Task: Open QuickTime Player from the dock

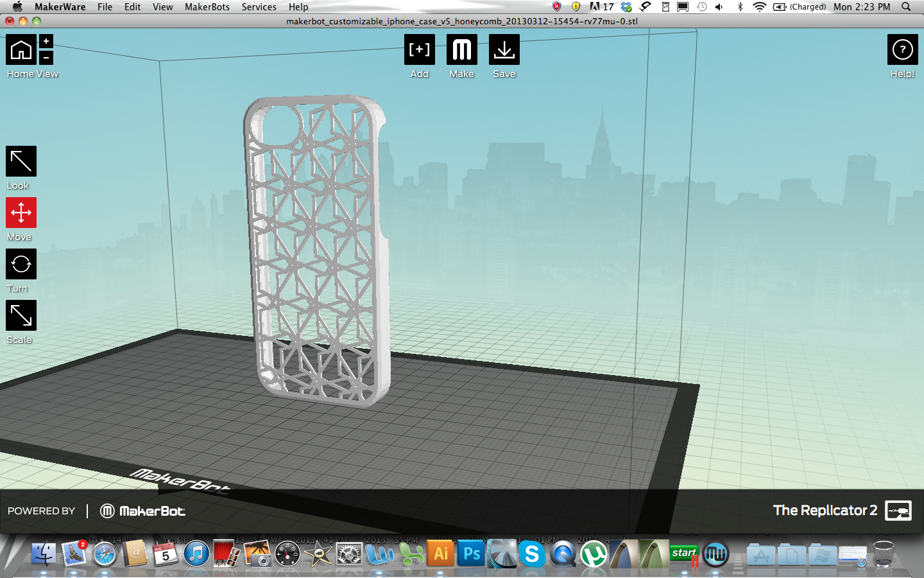Action: click(563, 554)
